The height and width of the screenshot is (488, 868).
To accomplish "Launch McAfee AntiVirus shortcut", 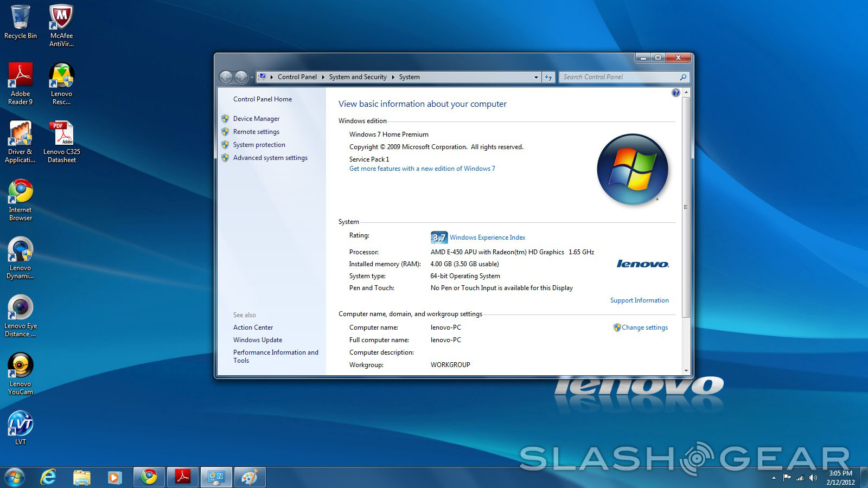I will [x=61, y=25].
